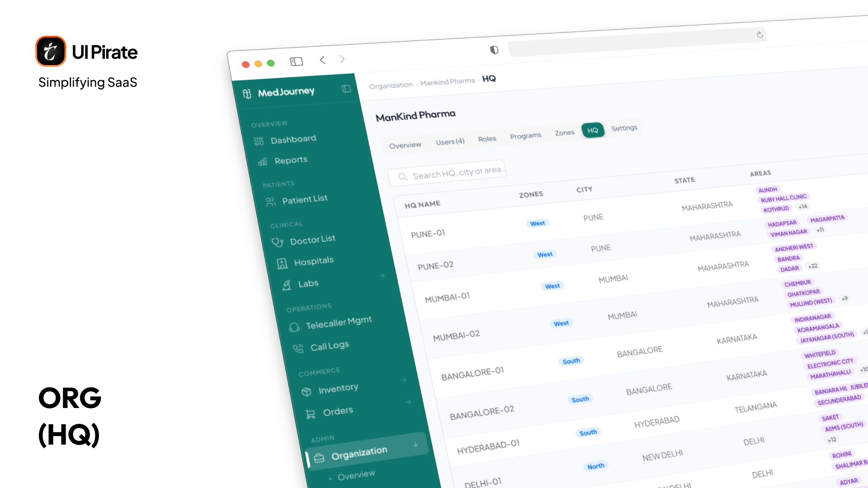This screenshot has width=868, height=488.
Task: Click the South zone badge for BANGALORE-01
Action: (x=571, y=361)
